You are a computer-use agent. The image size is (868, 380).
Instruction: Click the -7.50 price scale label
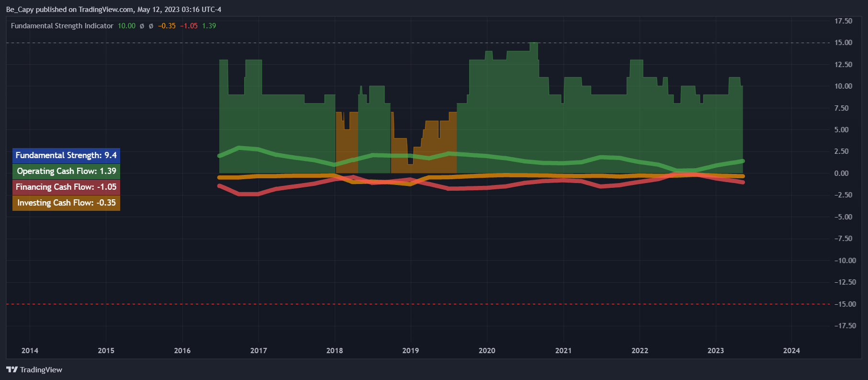[x=844, y=239]
